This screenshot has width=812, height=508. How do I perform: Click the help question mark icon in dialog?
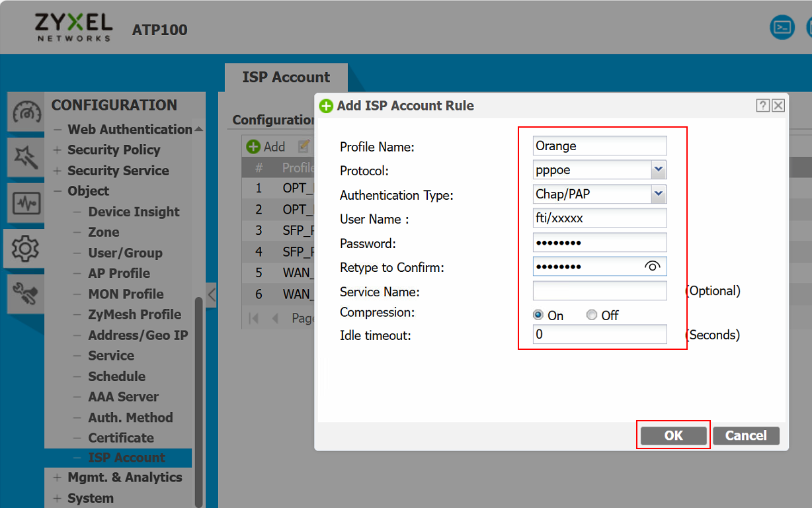[763, 105]
